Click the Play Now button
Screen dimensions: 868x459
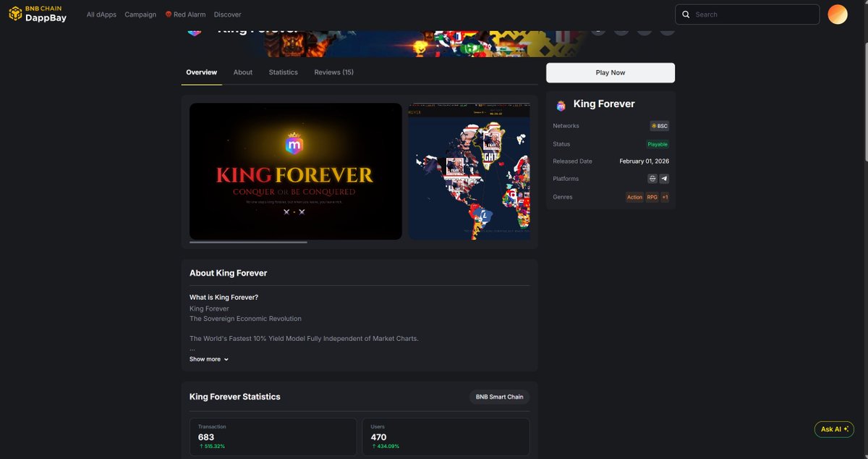click(610, 72)
